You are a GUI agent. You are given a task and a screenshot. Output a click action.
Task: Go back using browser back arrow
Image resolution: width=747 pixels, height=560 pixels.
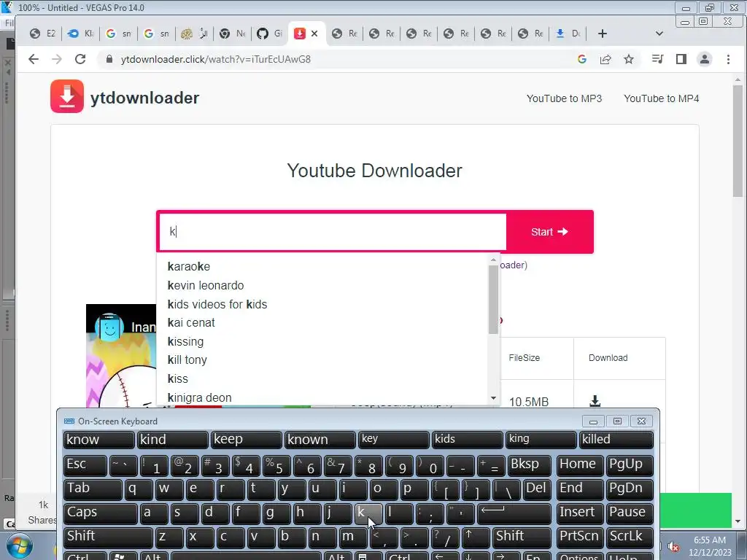tap(34, 59)
